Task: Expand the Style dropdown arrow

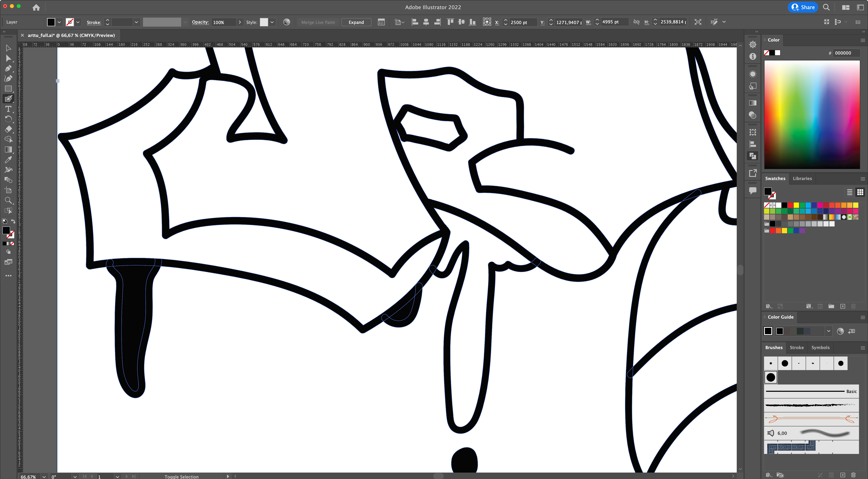Action: (x=272, y=22)
